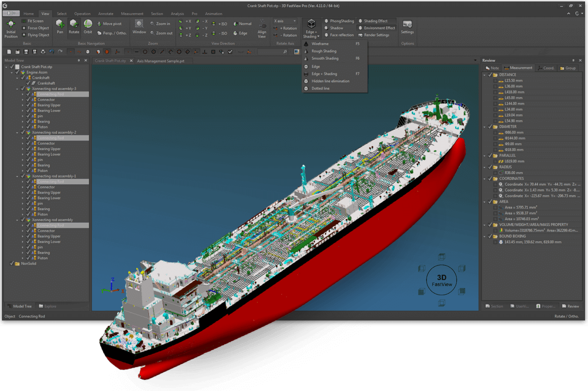Screen dimensions: 588x391
Task: Select Bearing Upper under assembly-3
Action: point(49,105)
